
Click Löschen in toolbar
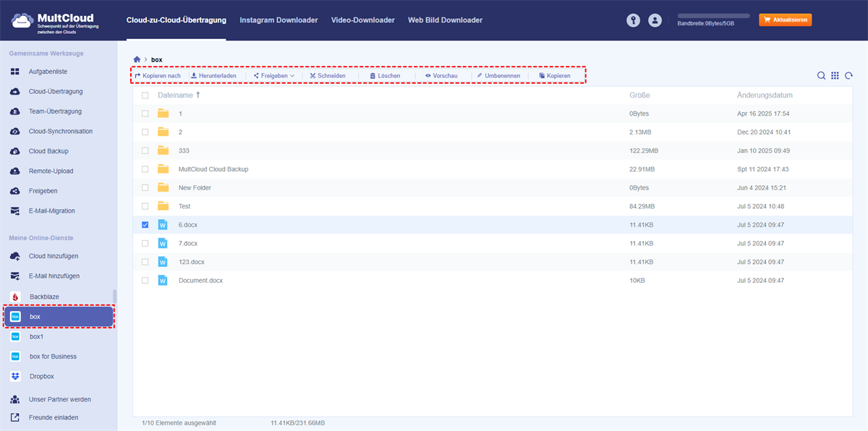click(385, 76)
